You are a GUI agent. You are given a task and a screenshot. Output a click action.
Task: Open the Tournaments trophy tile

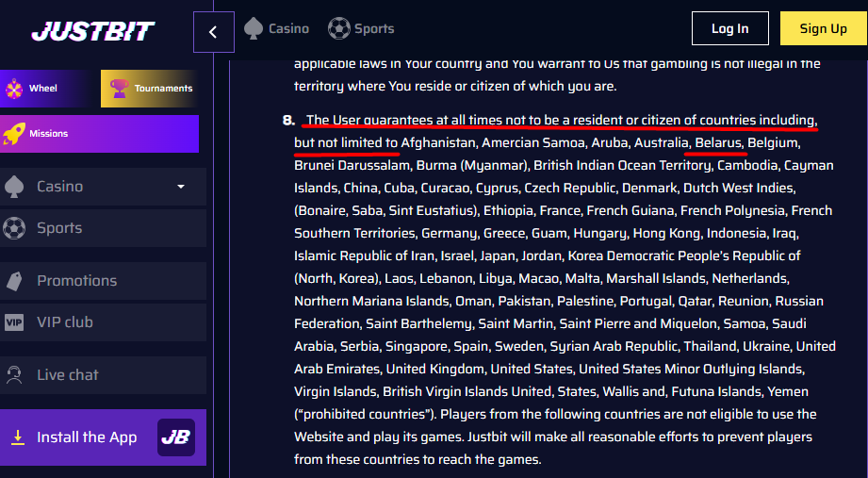pos(150,89)
